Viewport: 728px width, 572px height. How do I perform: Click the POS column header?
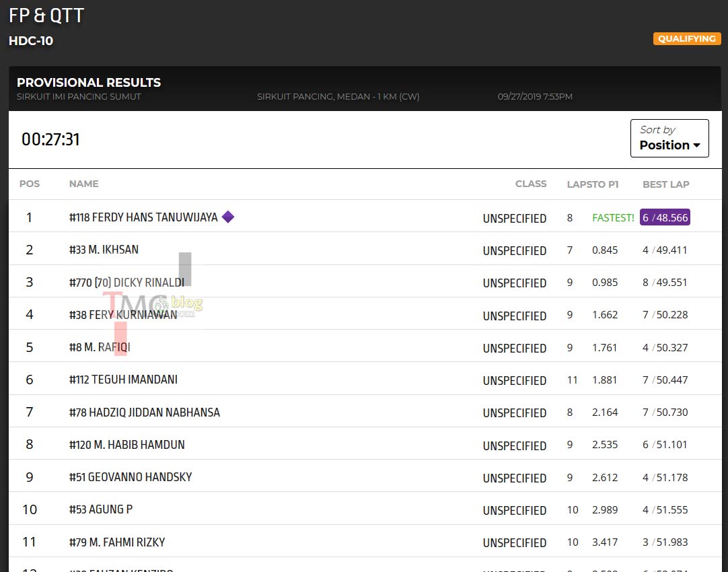coord(29,184)
